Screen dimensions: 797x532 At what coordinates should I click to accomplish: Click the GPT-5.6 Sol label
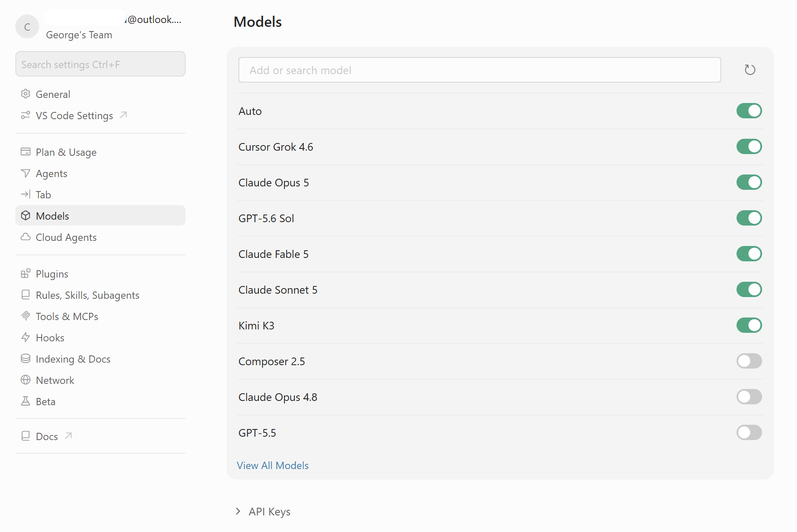(x=266, y=218)
